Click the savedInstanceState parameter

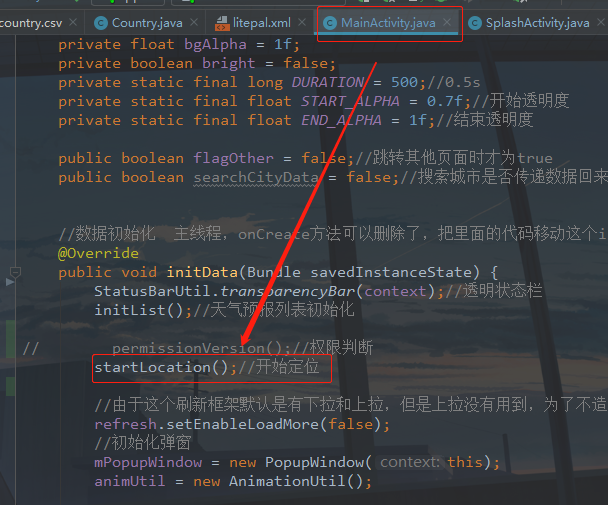(x=390, y=272)
